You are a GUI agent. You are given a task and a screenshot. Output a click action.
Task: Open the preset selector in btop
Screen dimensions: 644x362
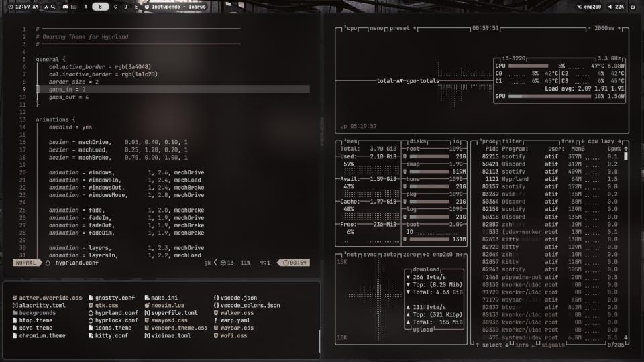tap(400, 29)
